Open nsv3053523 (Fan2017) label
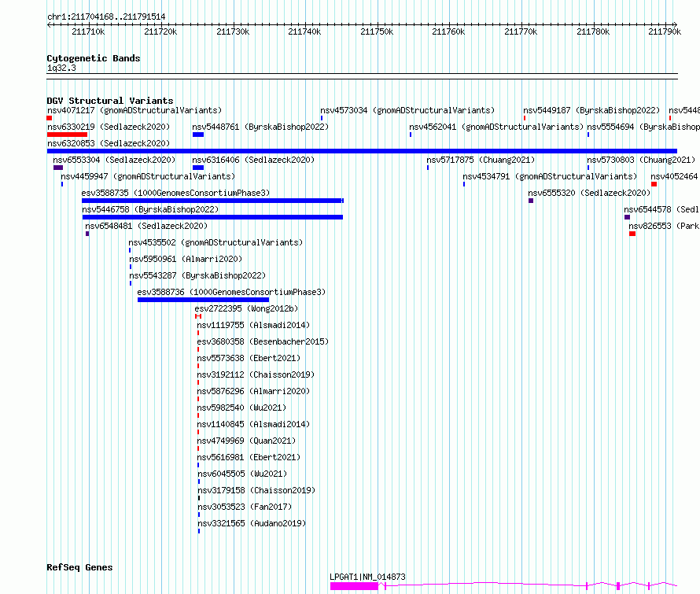Viewport: 700px width, 594px height. [x=245, y=507]
